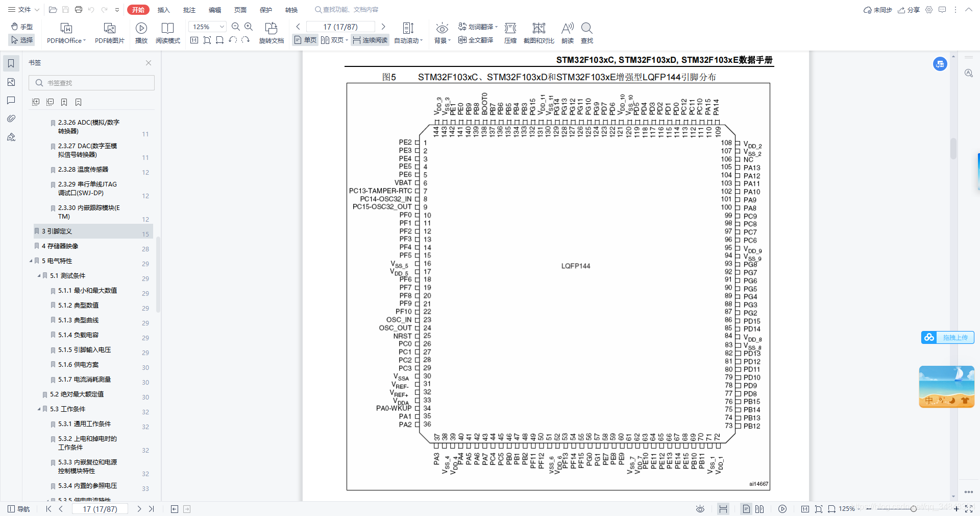
Task: Convert PDF to image (PDF转图片)
Action: [109, 34]
